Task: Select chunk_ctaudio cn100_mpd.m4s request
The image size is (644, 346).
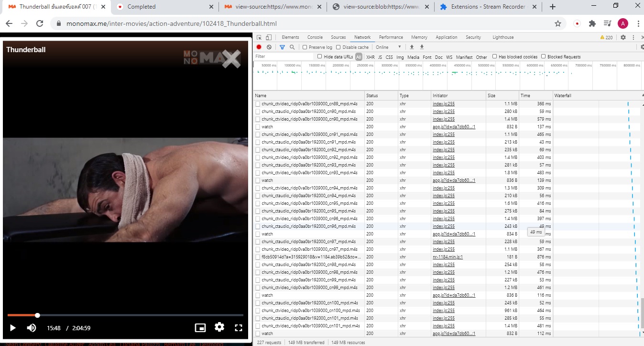Action: (x=311, y=303)
